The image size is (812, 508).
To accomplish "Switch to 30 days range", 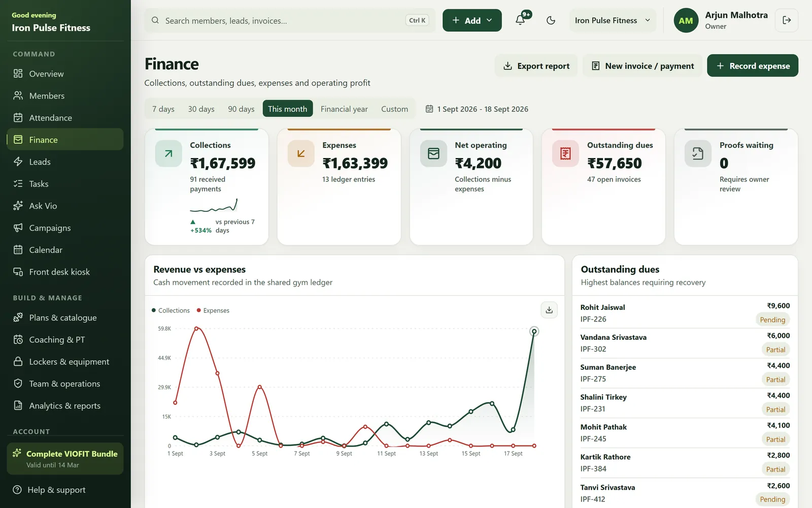I will click(201, 109).
